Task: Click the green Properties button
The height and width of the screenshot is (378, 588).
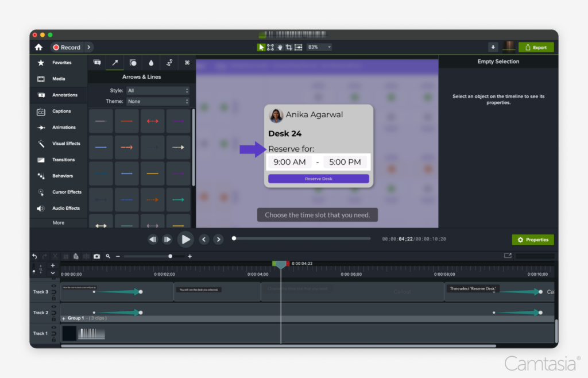Action: tap(533, 240)
